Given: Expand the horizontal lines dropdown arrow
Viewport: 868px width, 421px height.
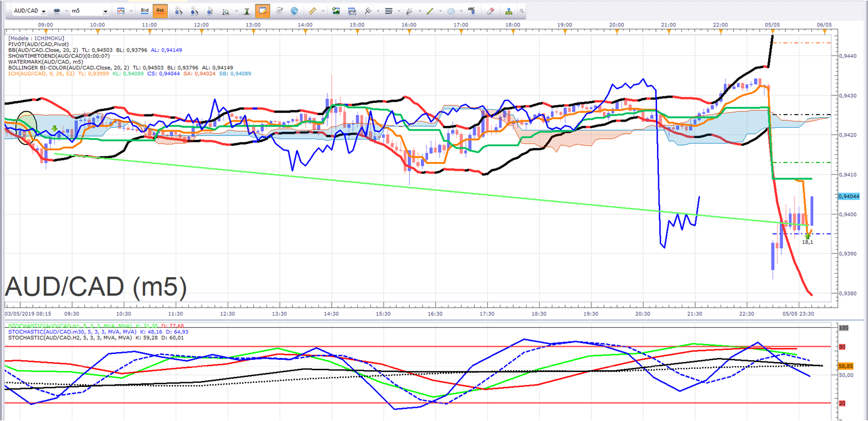Looking at the screenshot, I should pyautogui.click(x=398, y=11).
